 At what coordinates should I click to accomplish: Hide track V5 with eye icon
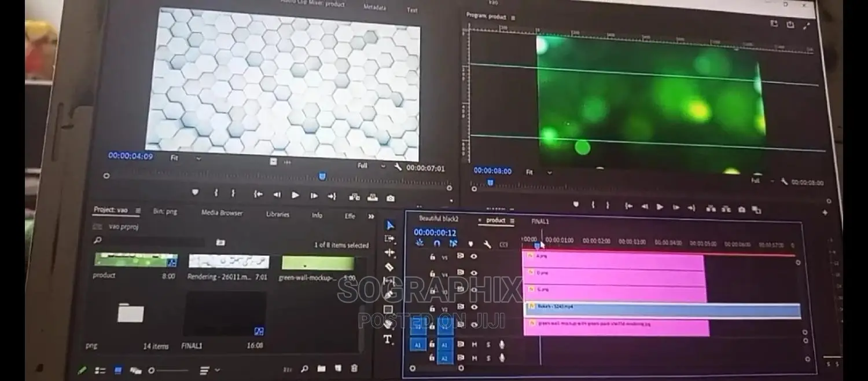pos(474,256)
